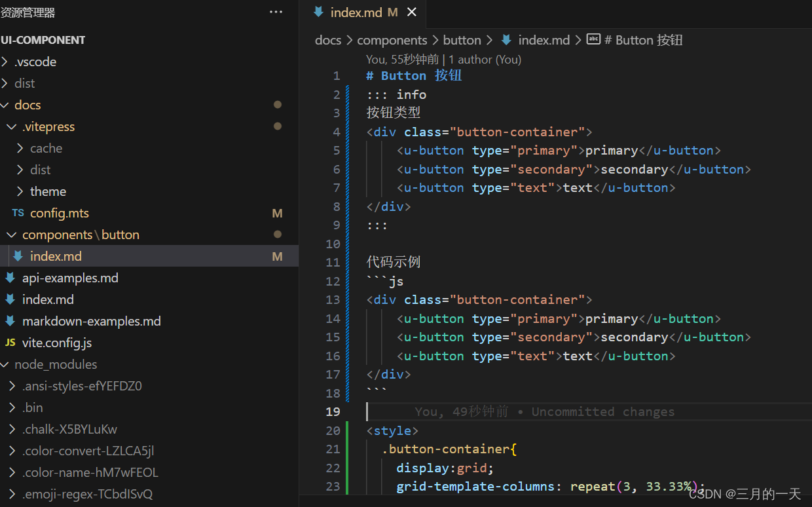Expand the .vscode folder
Viewport: 812px width, 507px height.
pos(6,62)
